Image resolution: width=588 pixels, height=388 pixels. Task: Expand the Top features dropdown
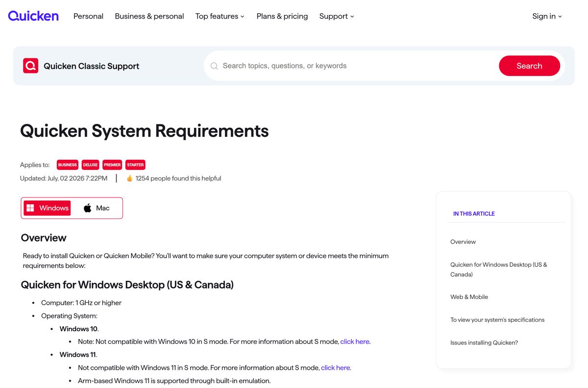tap(220, 16)
